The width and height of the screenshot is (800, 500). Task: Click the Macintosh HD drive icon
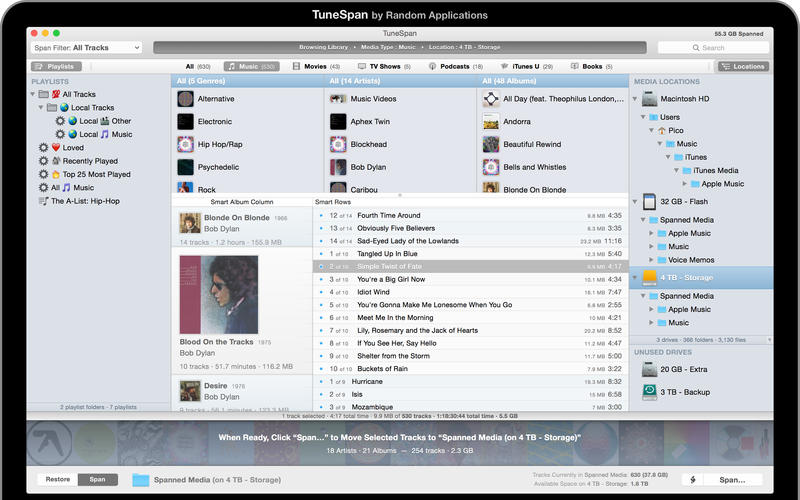point(649,99)
